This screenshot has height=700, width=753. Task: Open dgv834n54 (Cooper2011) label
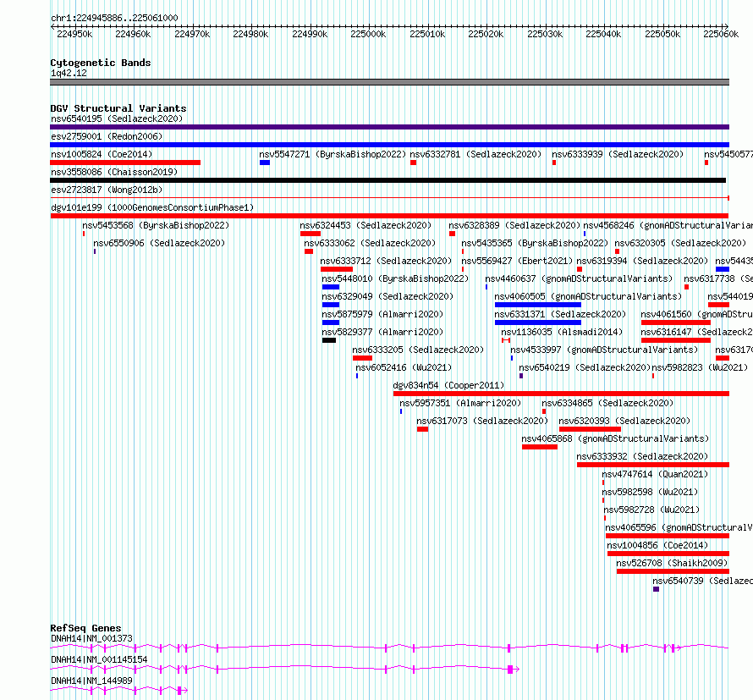(x=448, y=385)
